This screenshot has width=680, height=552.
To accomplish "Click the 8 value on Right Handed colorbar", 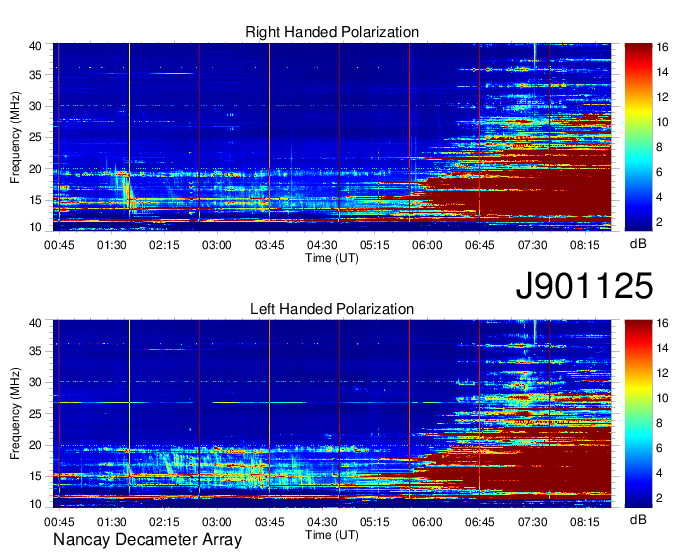I will tap(659, 147).
